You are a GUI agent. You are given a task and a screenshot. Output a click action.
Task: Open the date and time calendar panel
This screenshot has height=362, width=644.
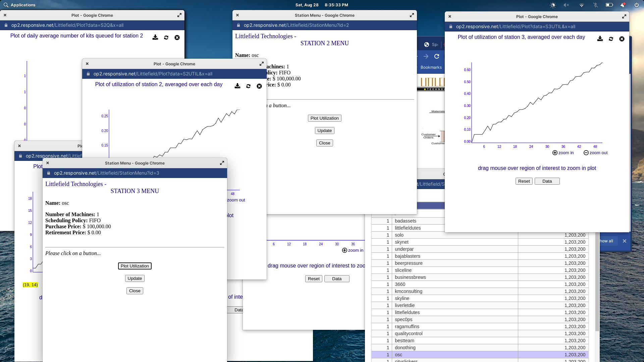[x=321, y=5]
